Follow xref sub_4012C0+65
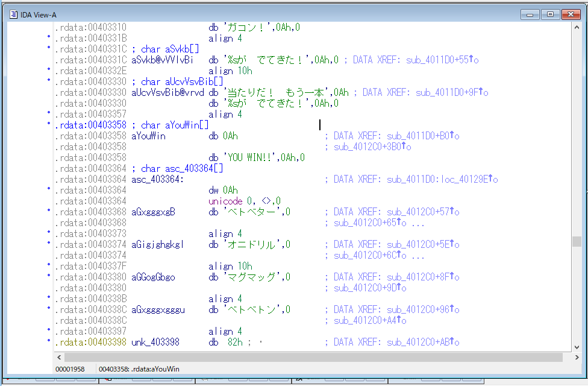The width and height of the screenshot is (588, 386). [x=370, y=223]
